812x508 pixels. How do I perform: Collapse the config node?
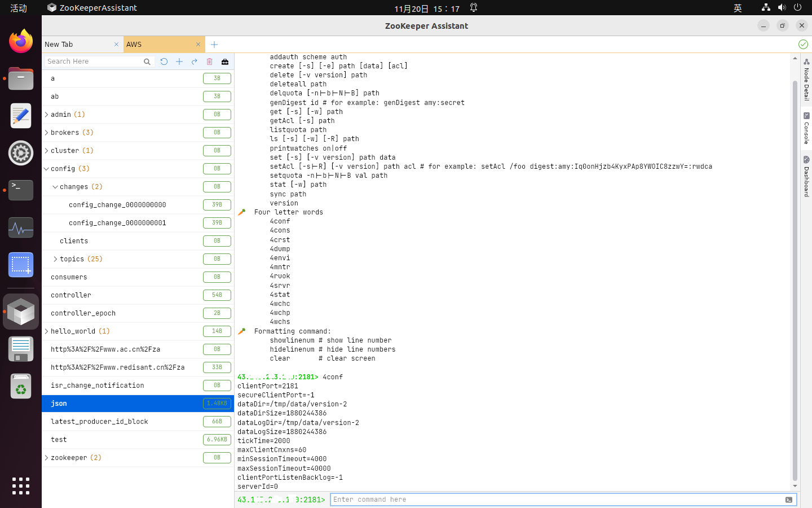click(46, 169)
